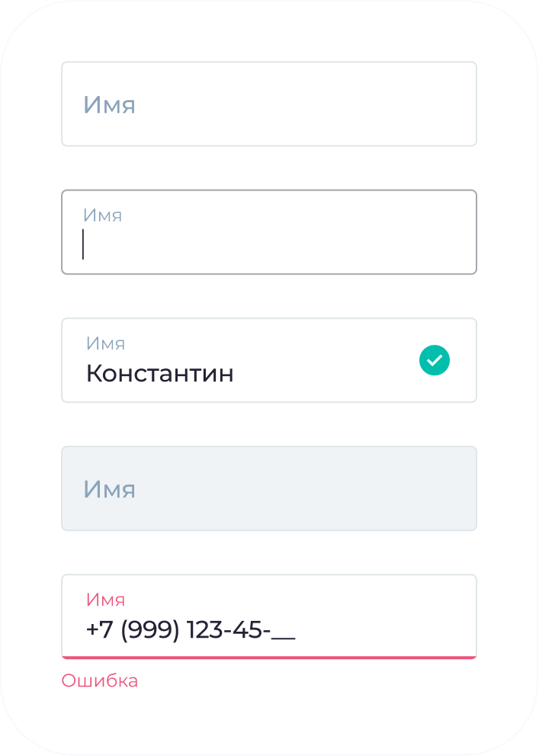The height and width of the screenshot is (756, 539).
Task: Select the Имя text in the disabled input
Action: coord(109,489)
